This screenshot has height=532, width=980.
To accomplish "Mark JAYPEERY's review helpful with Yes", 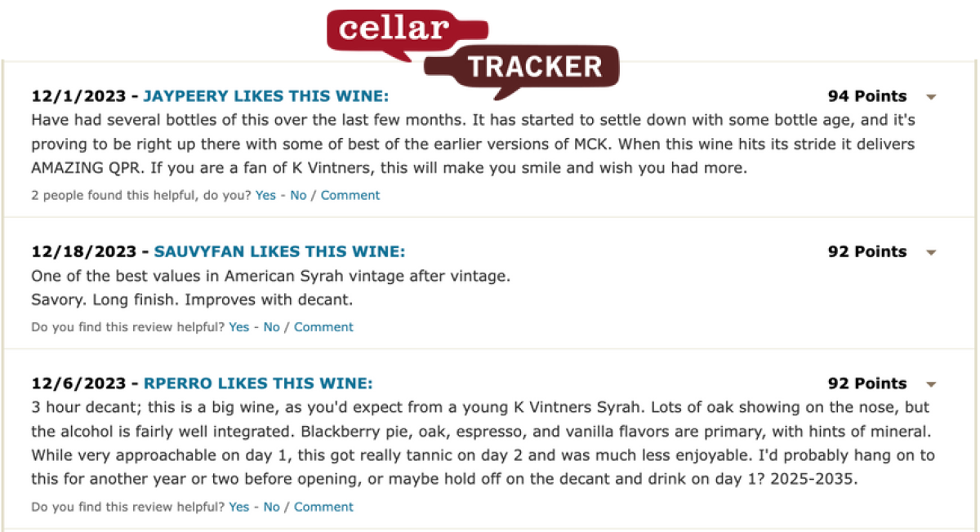I will [x=265, y=195].
